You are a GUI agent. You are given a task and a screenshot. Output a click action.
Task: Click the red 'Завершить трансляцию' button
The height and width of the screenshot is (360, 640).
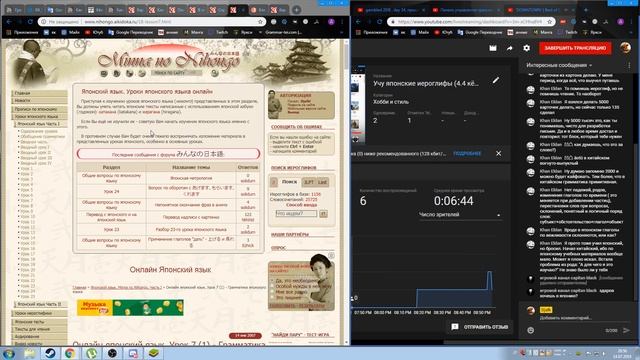[575, 48]
